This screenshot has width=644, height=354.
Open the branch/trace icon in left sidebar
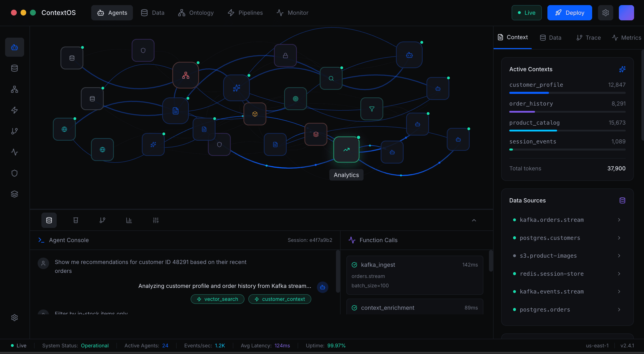(x=14, y=131)
